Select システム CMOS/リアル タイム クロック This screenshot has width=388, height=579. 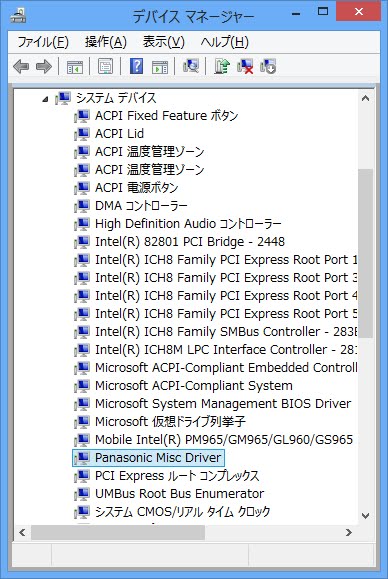tap(183, 512)
